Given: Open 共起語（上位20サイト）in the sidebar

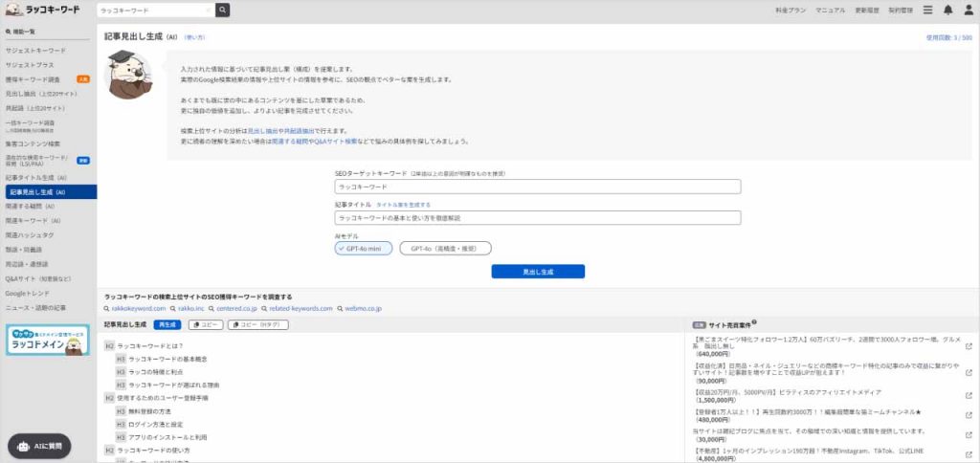Looking at the screenshot, I should coord(35,108).
